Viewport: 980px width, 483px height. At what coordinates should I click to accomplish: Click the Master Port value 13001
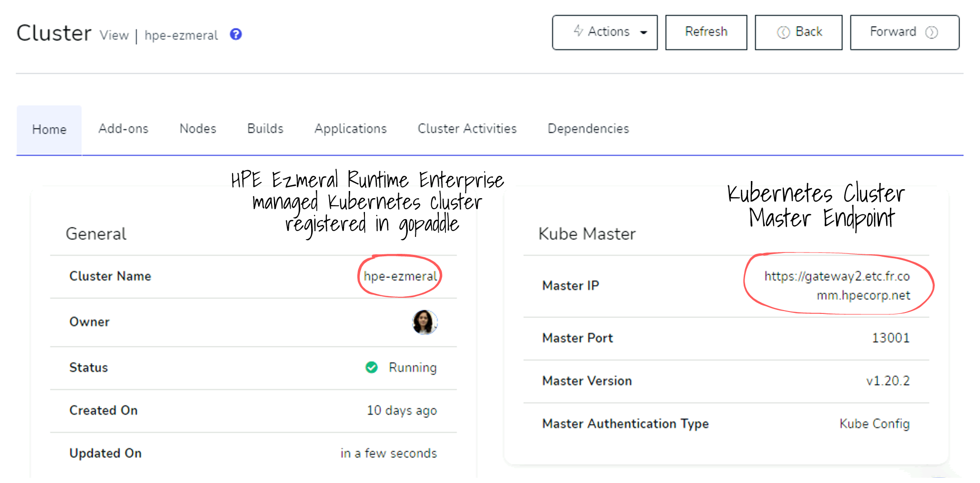[890, 338]
